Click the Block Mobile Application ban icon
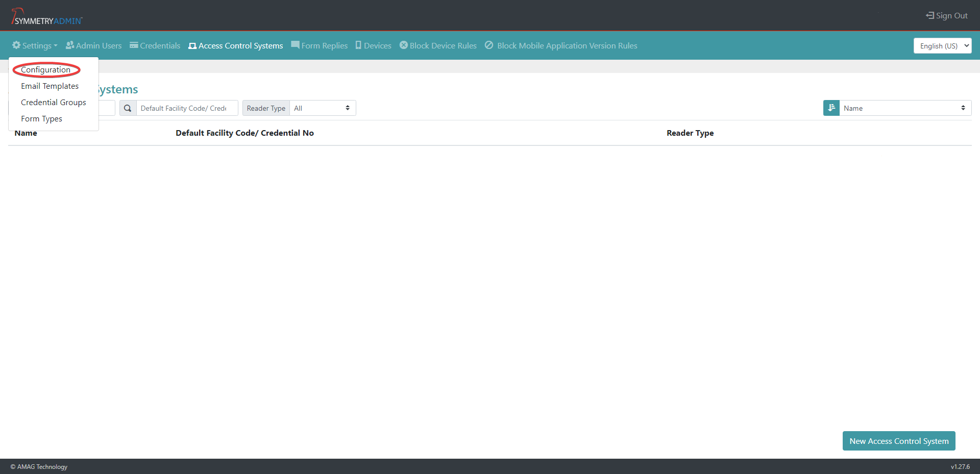This screenshot has width=980, height=474. [x=489, y=45]
